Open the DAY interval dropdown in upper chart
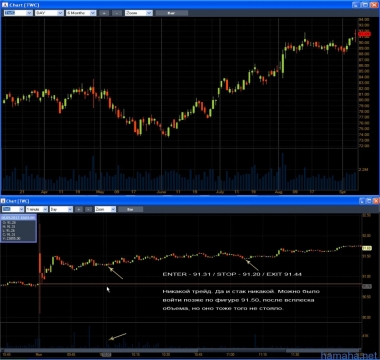The width and height of the screenshot is (380, 360). tap(49, 13)
